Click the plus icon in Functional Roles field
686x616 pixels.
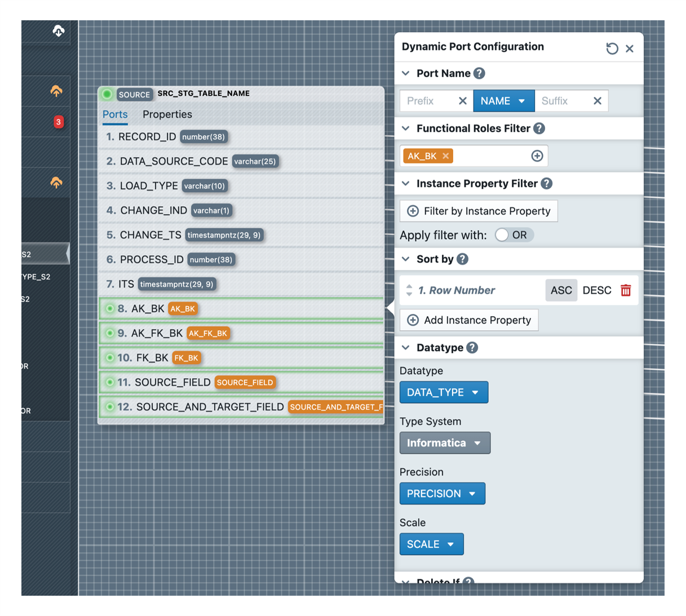537,156
